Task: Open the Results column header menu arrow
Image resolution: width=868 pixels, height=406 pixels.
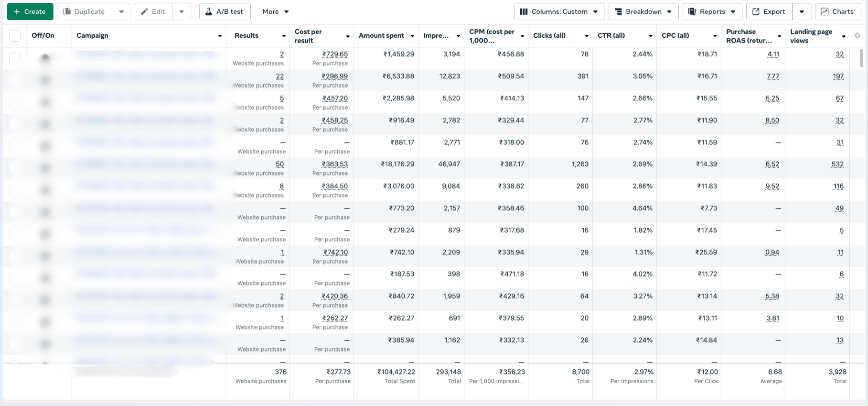Action: tap(284, 36)
